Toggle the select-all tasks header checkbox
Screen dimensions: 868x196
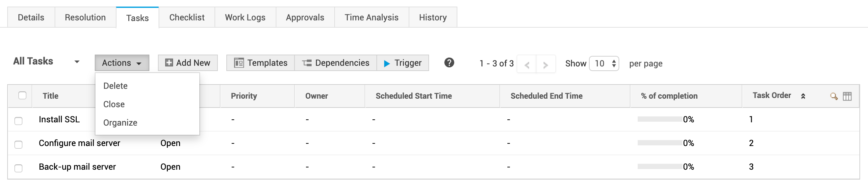coord(22,96)
